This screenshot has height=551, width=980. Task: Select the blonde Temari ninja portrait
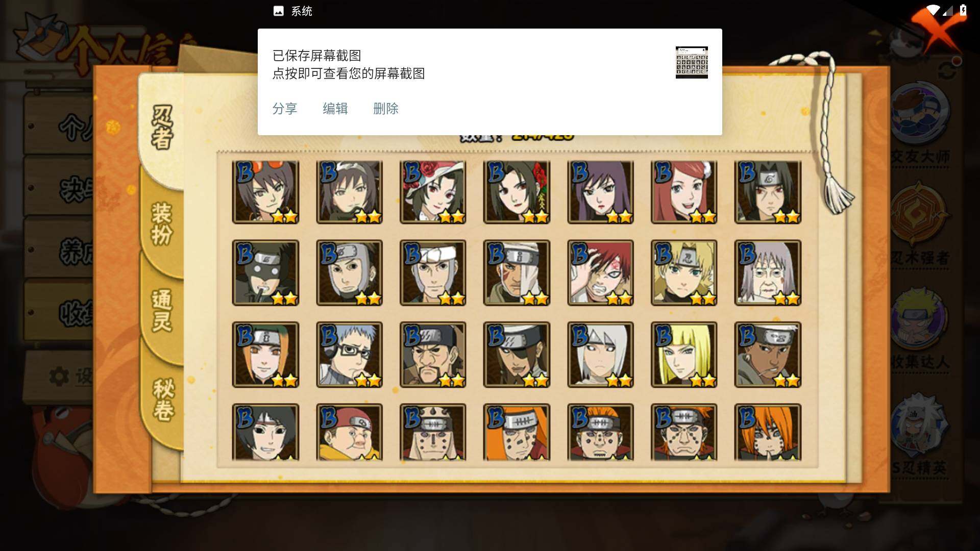point(684,273)
